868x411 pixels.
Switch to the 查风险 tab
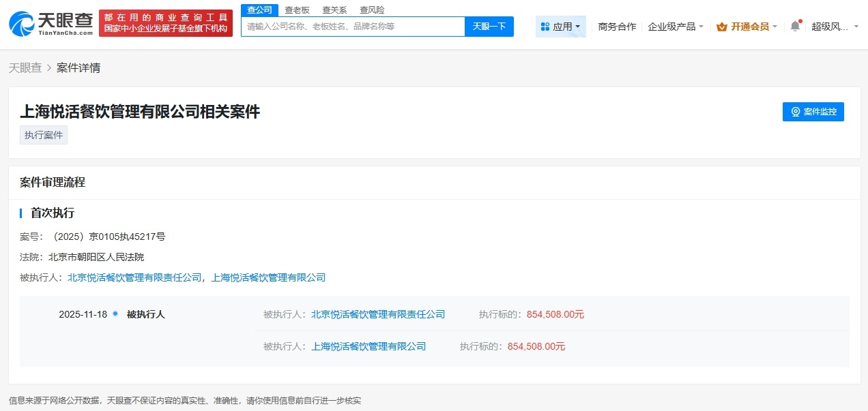(371, 10)
